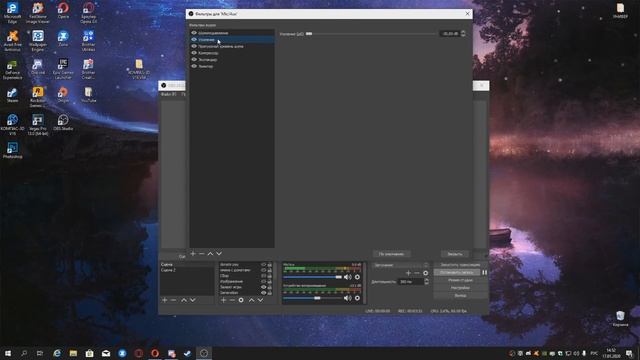Select Сцена 2 in scenes list
Screen dimensions: 640x360
pos(187,270)
